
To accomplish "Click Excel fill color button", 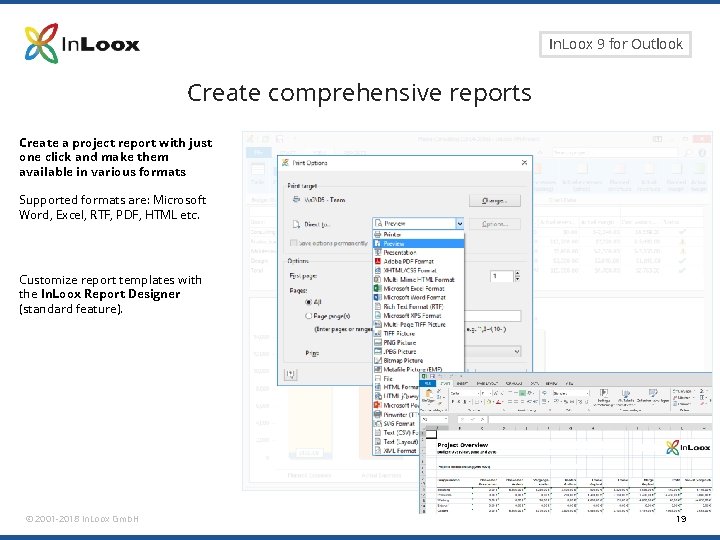I will (489, 402).
